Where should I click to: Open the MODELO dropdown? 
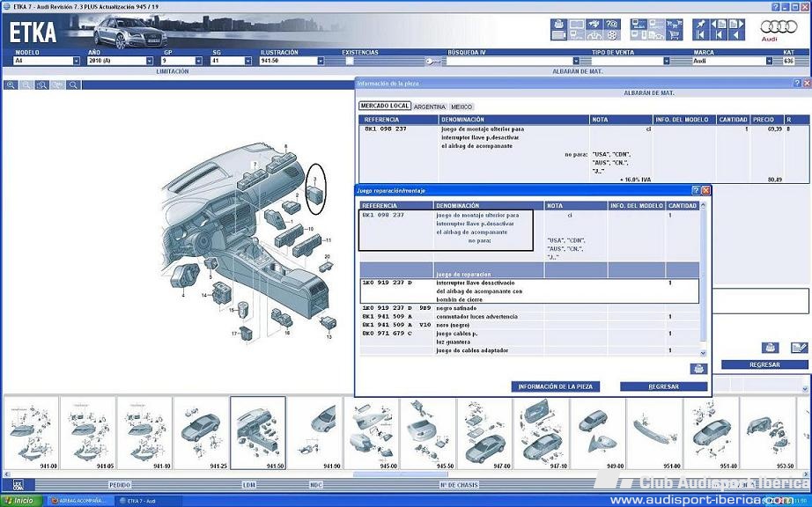(x=76, y=61)
